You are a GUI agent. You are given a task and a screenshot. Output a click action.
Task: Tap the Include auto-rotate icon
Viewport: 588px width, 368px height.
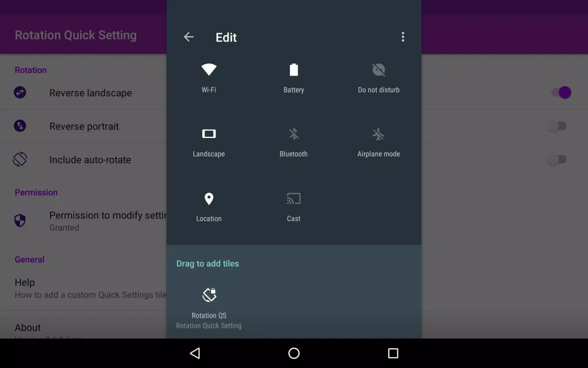click(20, 159)
